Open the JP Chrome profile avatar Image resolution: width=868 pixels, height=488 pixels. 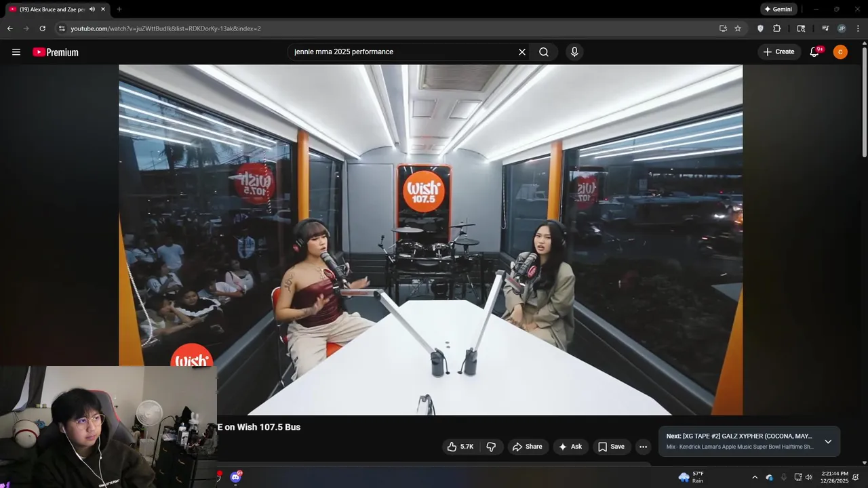(842, 28)
